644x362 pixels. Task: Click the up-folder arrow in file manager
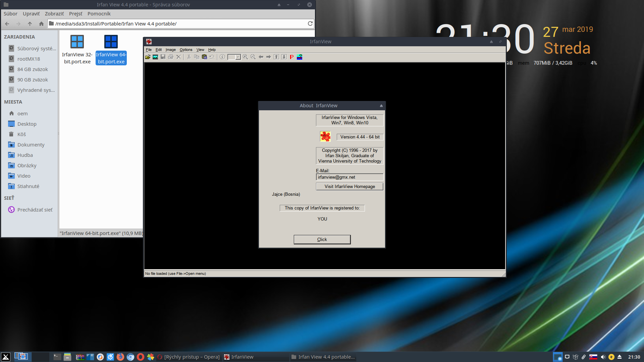(30, 24)
